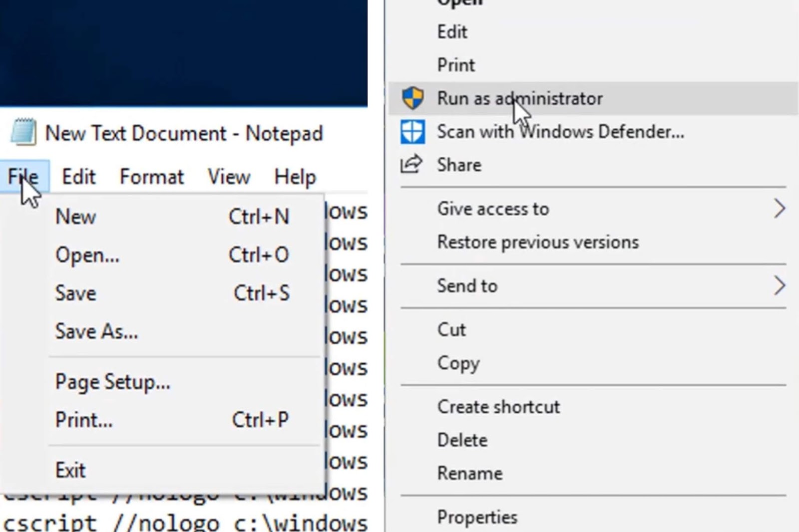Select Exit from the File menu
Image resolution: width=799 pixels, height=532 pixels.
[x=172, y=470]
